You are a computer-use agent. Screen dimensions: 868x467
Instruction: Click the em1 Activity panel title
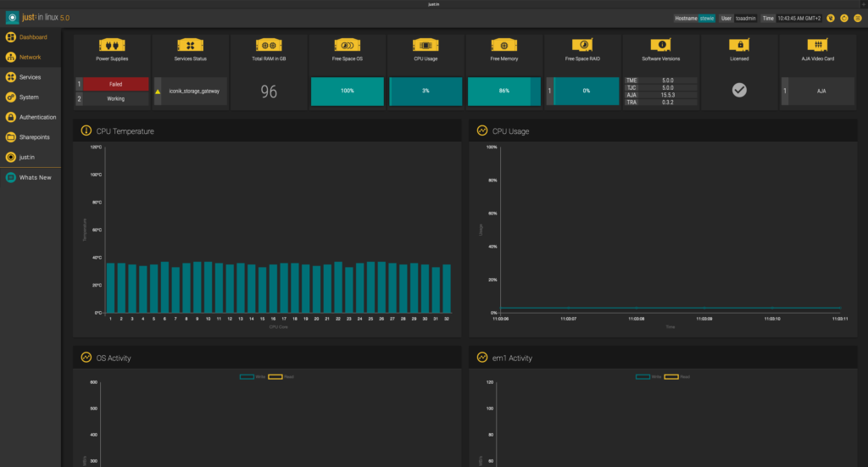[x=512, y=358]
